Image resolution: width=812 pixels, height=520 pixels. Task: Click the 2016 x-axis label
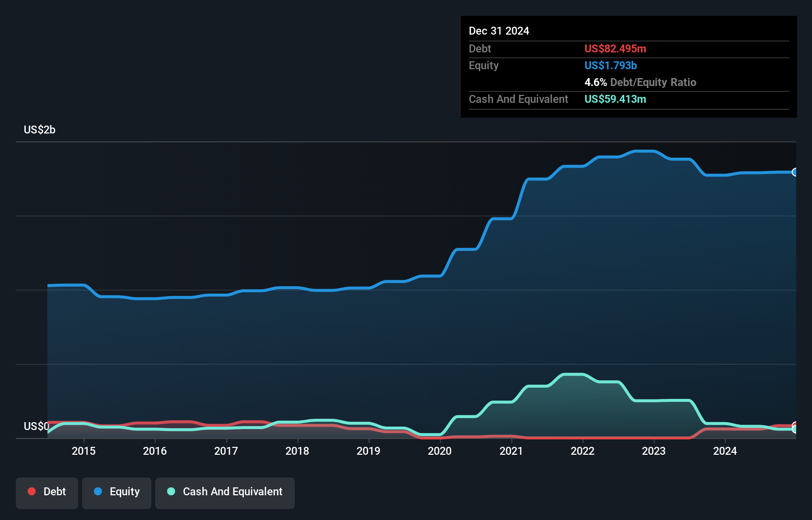click(155, 451)
